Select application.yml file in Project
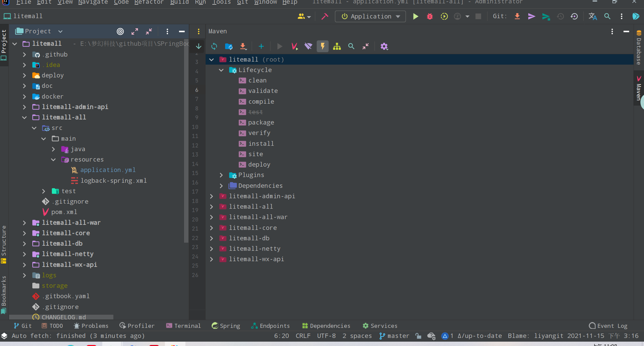 click(108, 170)
